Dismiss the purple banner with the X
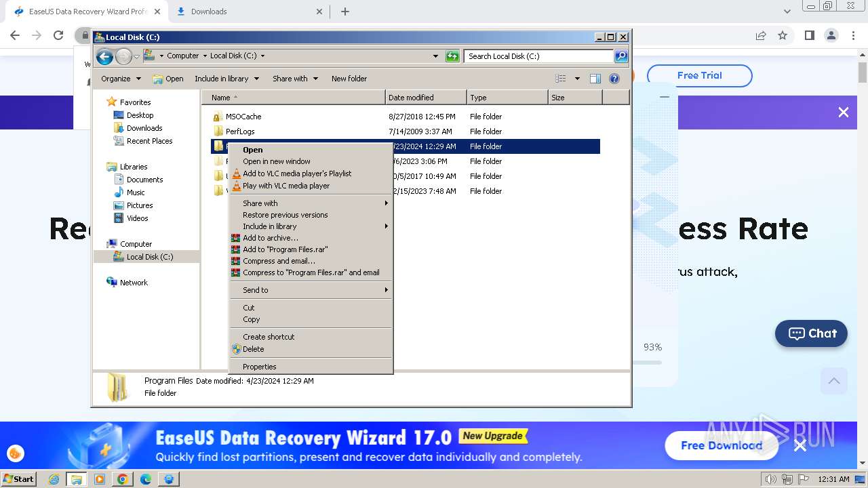Viewport: 868px width, 488px height. coord(843,113)
